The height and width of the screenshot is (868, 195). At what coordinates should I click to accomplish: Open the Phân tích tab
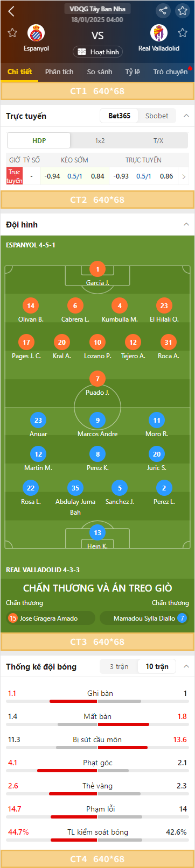click(x=59, y=72)
